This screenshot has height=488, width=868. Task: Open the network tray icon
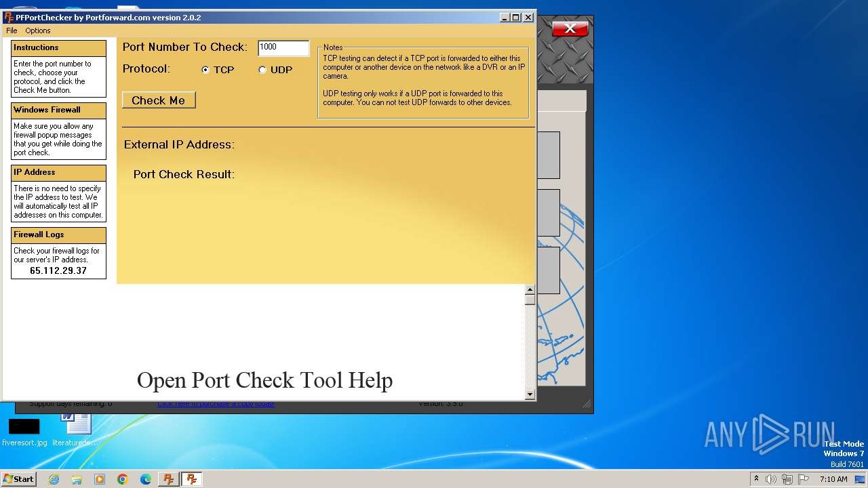pyautogui.click(x=787, y=479)
